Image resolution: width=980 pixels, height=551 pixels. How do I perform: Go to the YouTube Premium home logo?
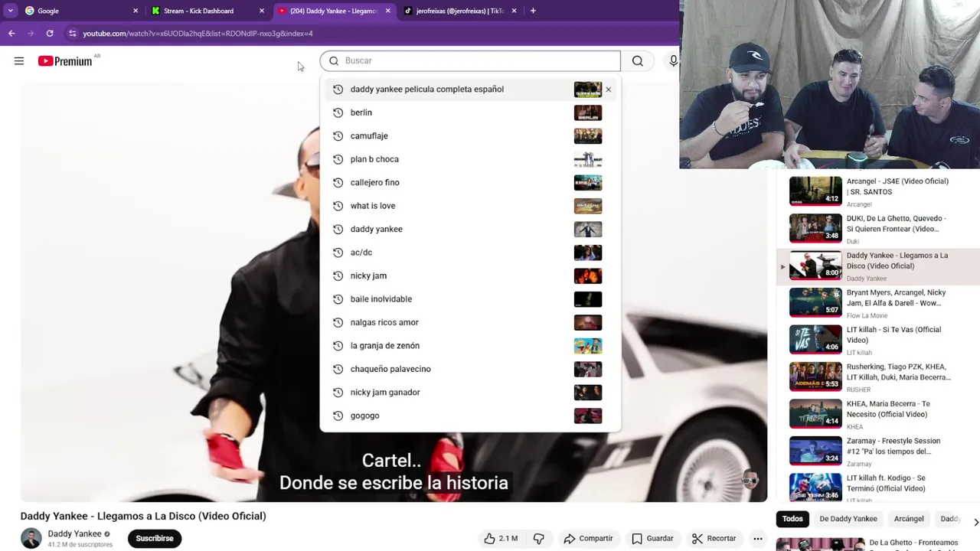pyautogui.click(x=66, y=61)
